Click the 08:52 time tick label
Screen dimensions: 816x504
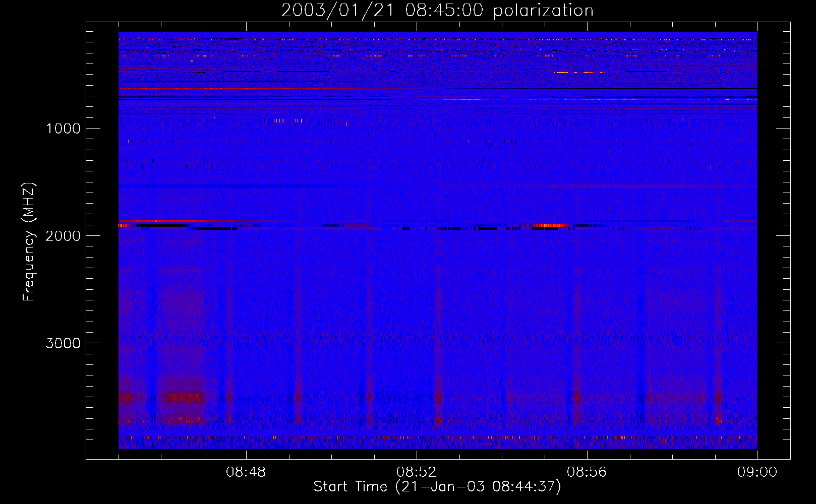point(417,472)
